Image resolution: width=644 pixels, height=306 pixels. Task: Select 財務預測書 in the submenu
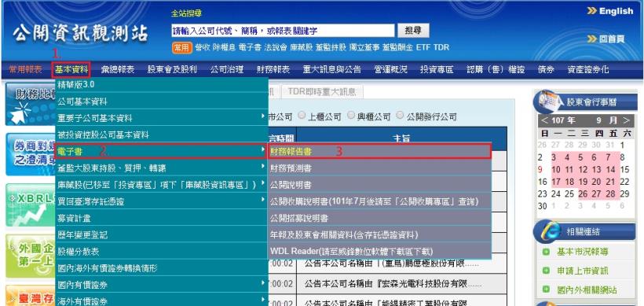coord(379,168)
